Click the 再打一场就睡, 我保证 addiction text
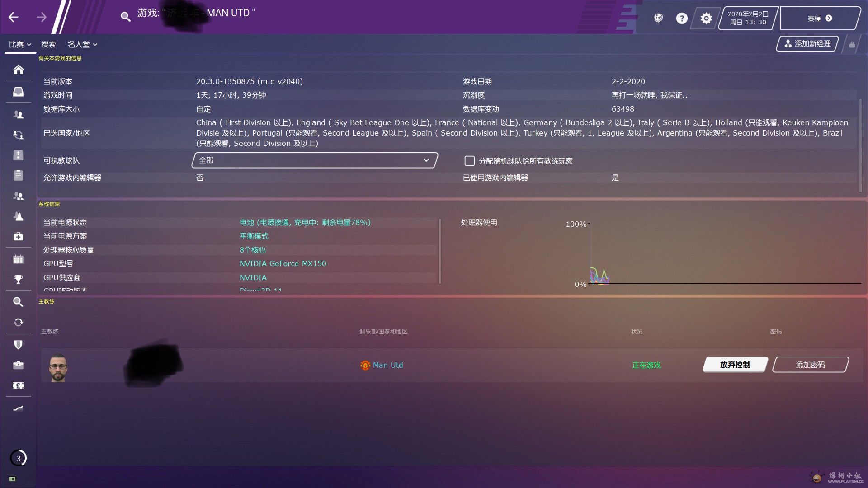The height and width of the screenshot is (488, 868). (651, 95)
